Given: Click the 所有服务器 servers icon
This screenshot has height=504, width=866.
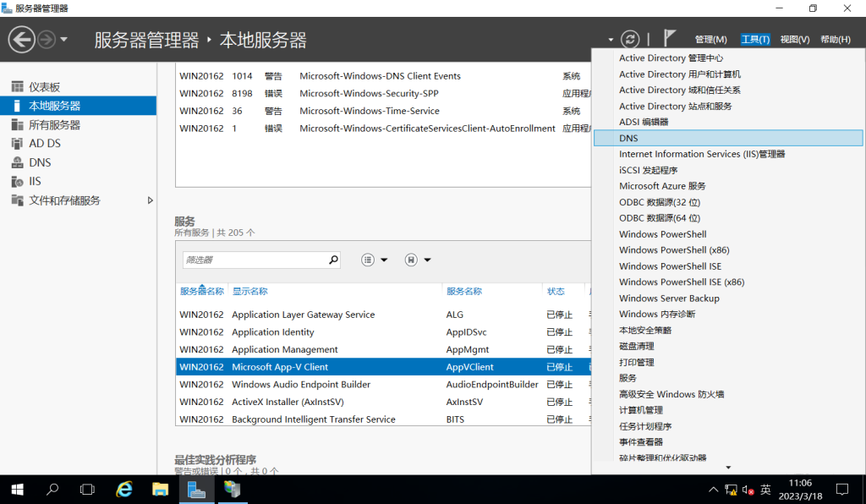Looking at the screenshot, I should click(x=18, y=125).
